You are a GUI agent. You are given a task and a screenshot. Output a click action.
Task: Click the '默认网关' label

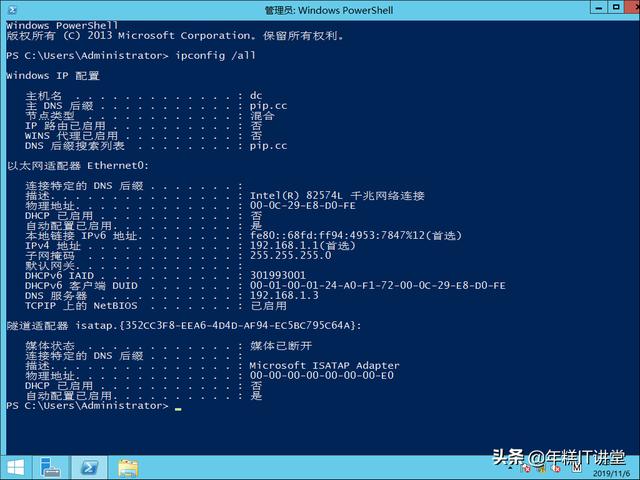tap(50, 266)
